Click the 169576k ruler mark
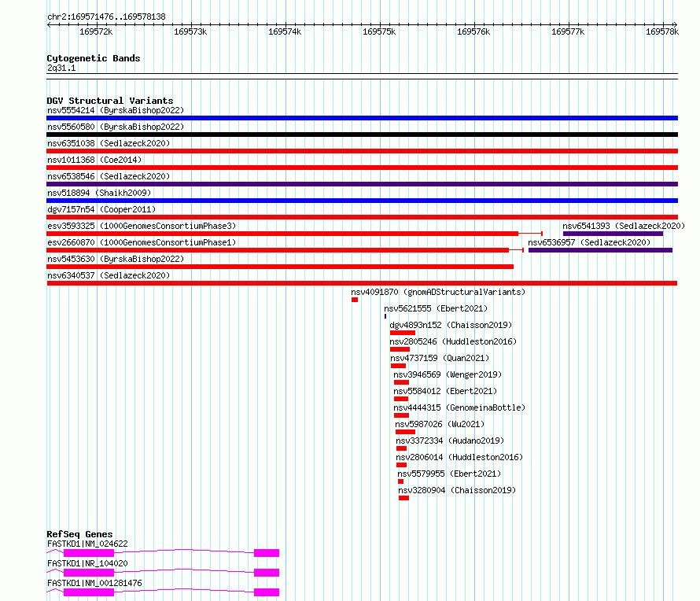 point(473,32)
